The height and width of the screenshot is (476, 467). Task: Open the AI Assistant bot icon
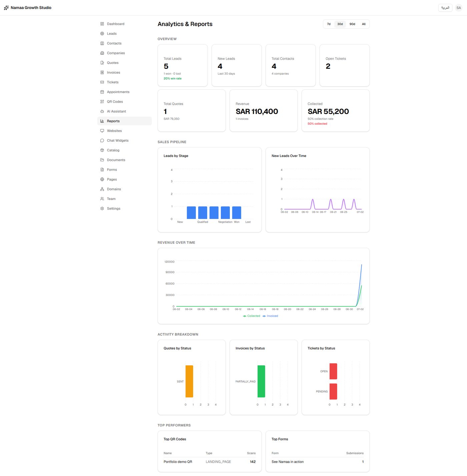pyautogui.click(x=102, y=111)
